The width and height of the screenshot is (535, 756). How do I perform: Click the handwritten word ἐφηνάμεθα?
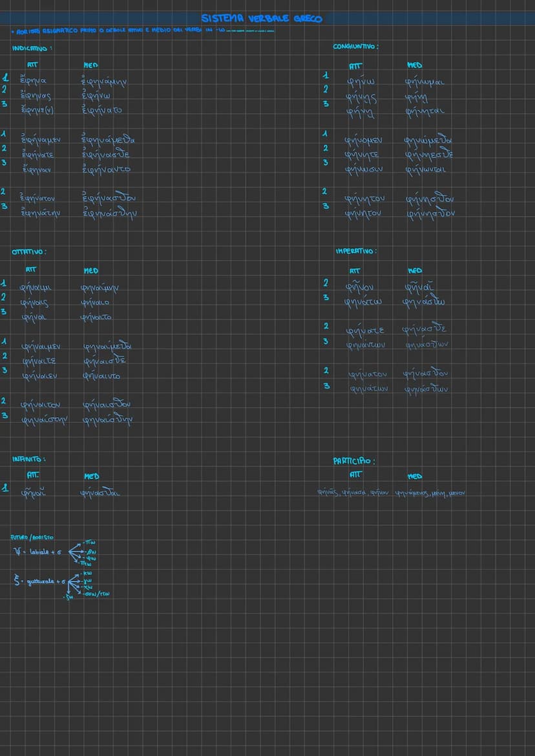(109, 140)
